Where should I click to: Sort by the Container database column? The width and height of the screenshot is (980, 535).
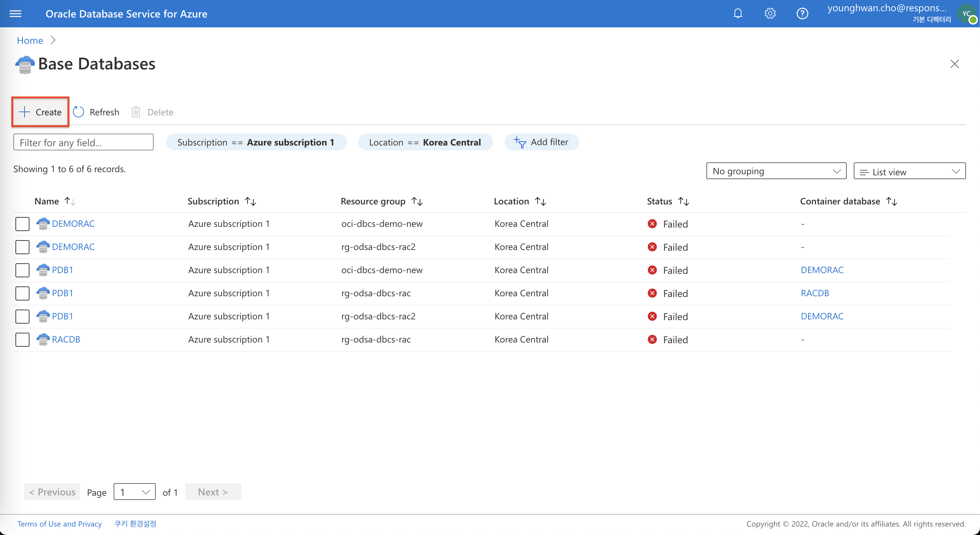(x=849, y=201)
